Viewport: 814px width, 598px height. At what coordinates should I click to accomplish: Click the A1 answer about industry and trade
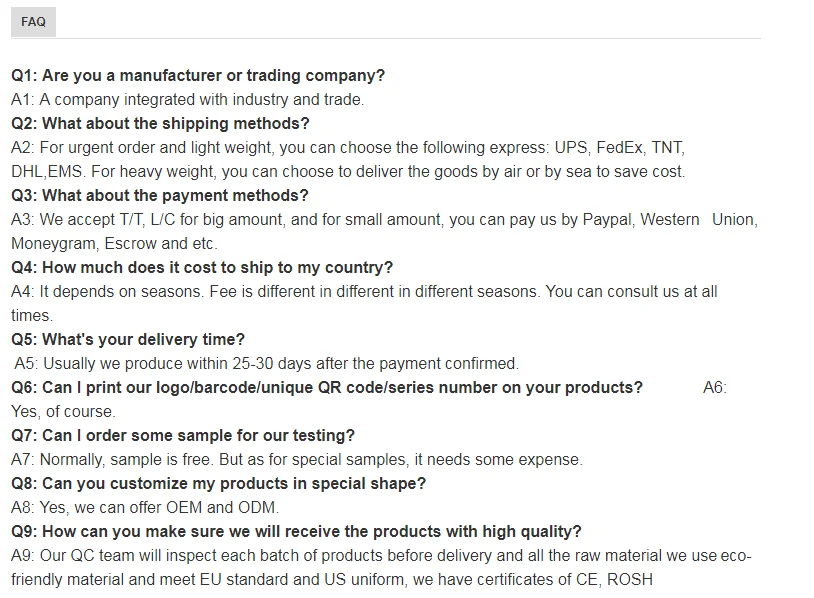pos(187,99)
